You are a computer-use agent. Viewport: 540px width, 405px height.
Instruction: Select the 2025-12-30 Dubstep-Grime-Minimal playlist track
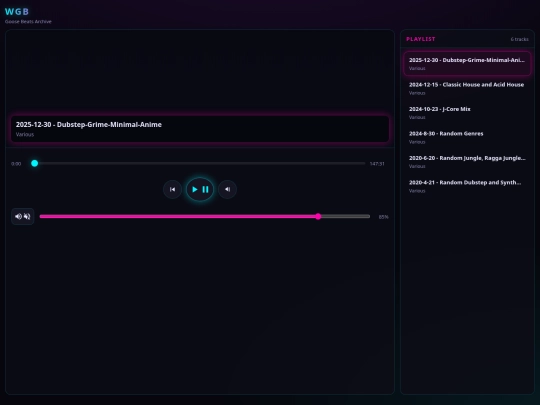tap(467, 64)
